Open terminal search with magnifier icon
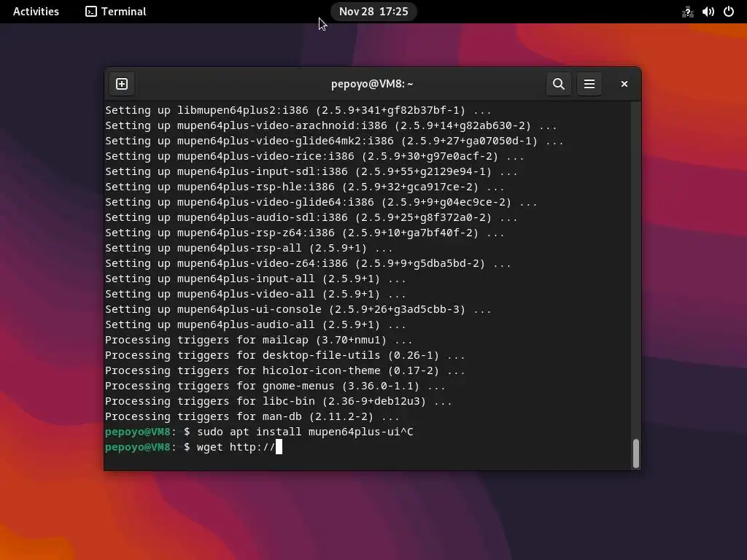 click(x=558, y=84)
